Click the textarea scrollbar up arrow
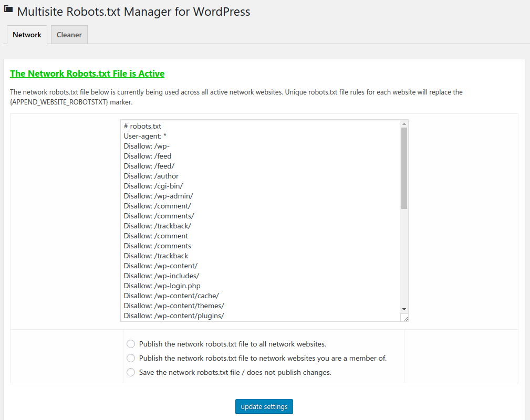This screenshot has width=530, height=420. coord(404,124)
